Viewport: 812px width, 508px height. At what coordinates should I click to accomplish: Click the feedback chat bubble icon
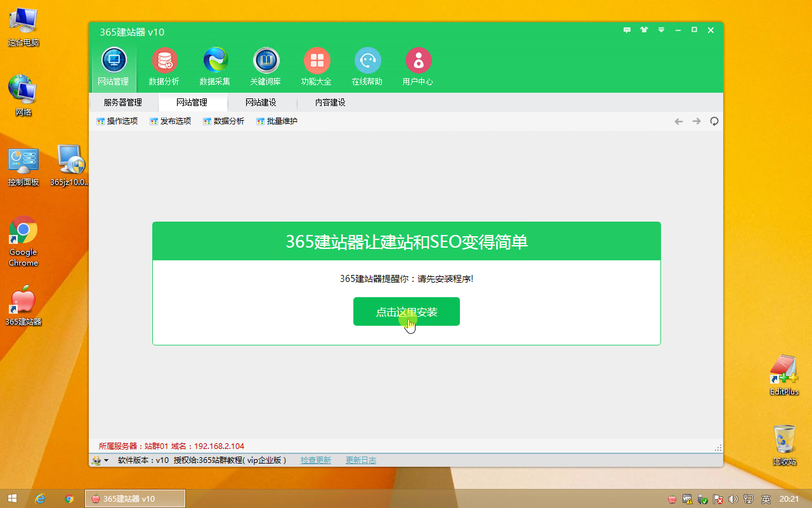tap(627, 30)
